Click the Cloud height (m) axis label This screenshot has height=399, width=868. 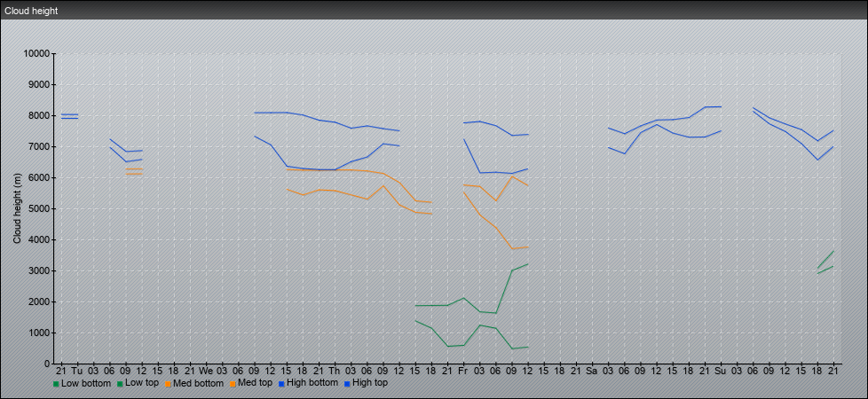click(x=17, y=208)
